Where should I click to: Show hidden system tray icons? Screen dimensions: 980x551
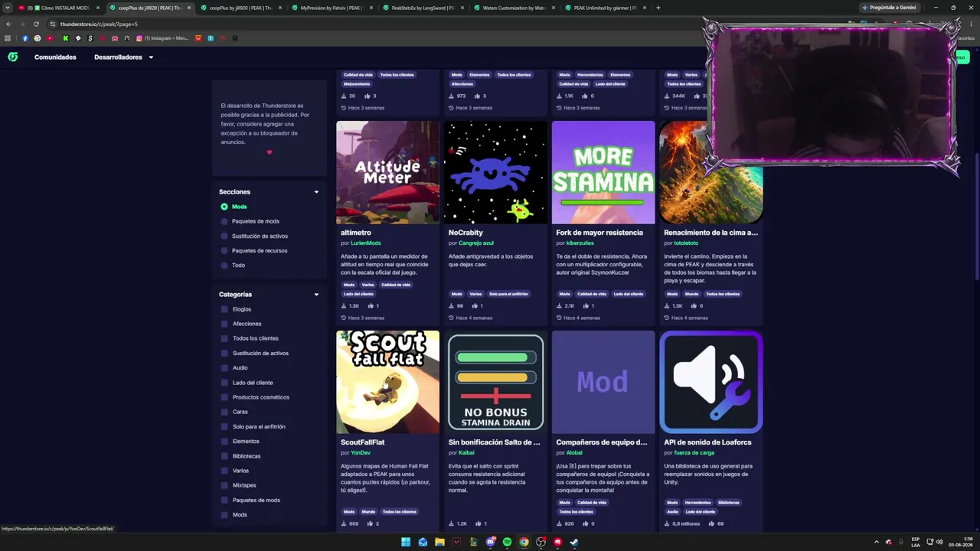point(877,542)
